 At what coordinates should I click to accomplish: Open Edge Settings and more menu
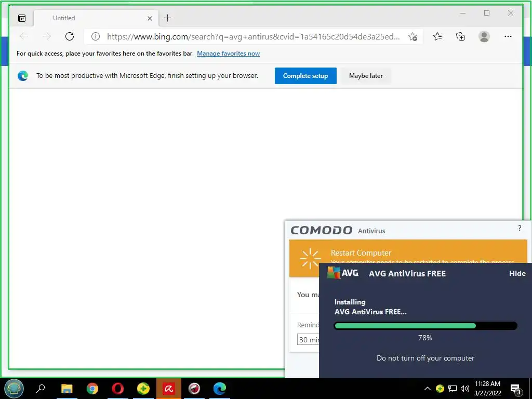[x=508, y=36]
